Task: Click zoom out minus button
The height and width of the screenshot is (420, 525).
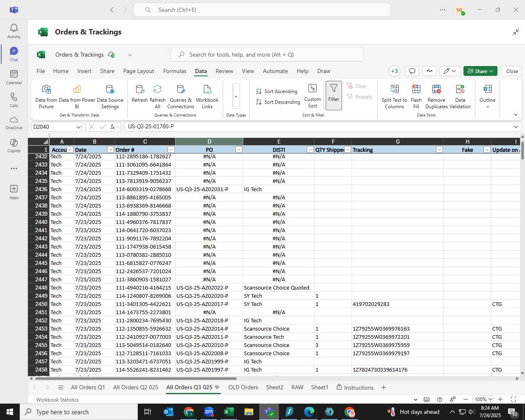Action: [x=466, y=399]
